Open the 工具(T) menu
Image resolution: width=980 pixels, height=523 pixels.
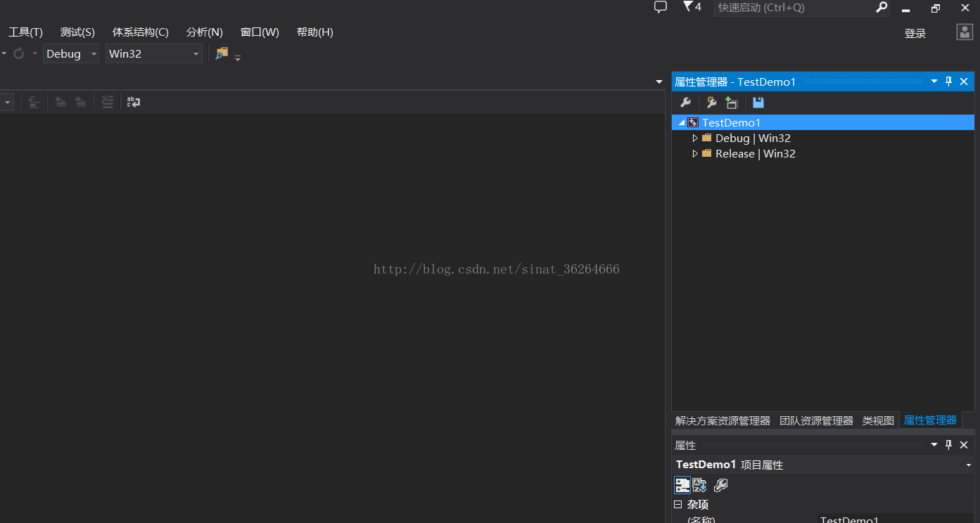[x=25, y=32]
